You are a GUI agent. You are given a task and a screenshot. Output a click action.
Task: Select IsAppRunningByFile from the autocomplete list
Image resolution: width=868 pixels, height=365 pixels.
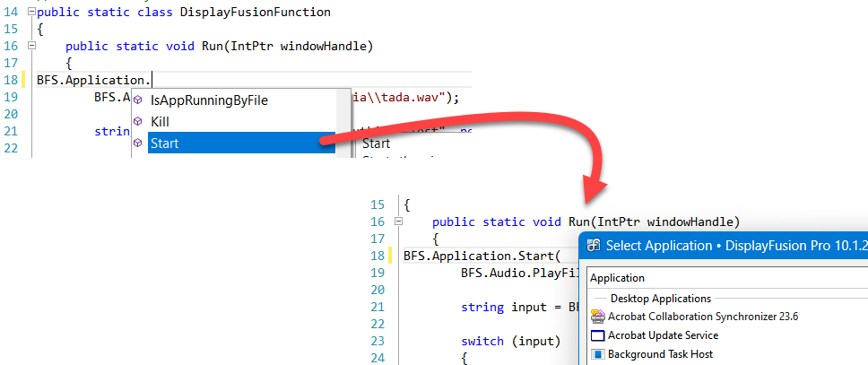[x=209, y=100]
